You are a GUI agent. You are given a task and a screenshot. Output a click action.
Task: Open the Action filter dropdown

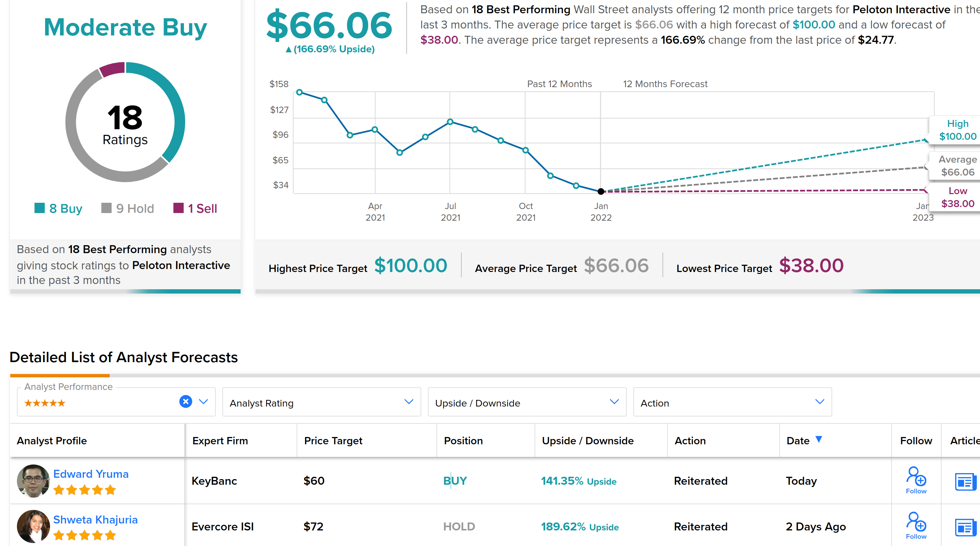click(x=732, y=402)
